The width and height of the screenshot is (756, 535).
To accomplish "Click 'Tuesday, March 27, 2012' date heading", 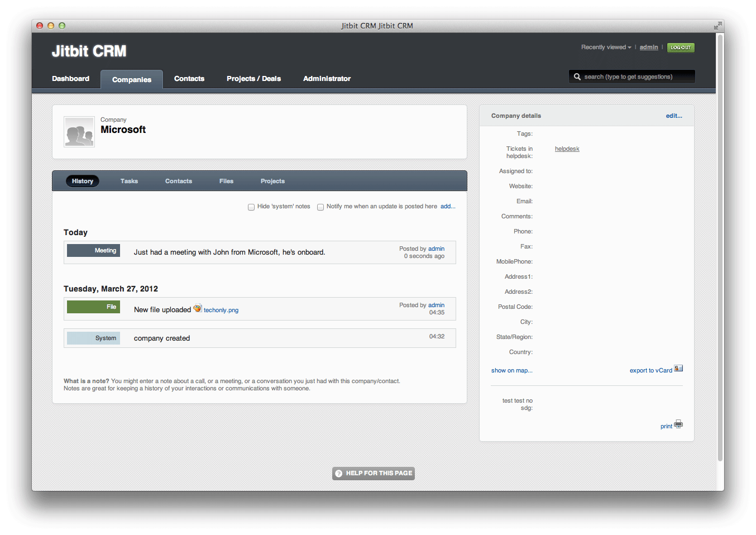I will pos(111,289).
